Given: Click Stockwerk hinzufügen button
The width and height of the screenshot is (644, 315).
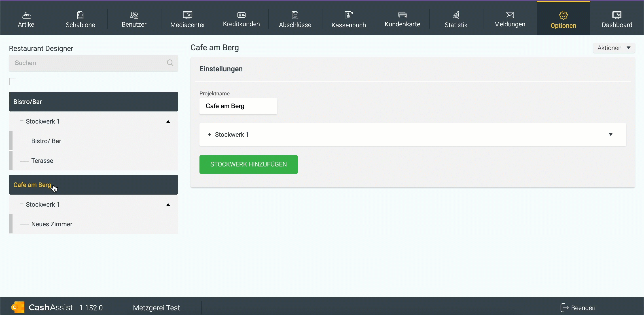Looking at the screenshot, I should tap(248, 164).
